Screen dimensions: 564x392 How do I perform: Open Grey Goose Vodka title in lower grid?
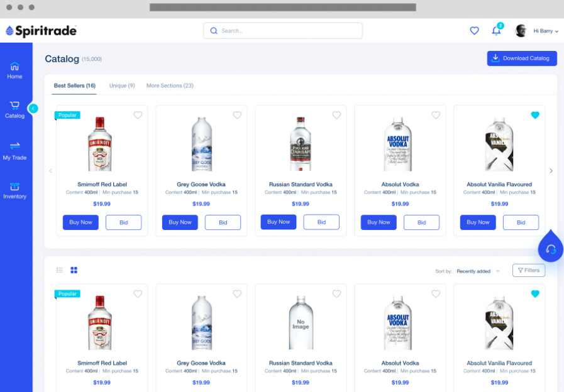(201, 363)
